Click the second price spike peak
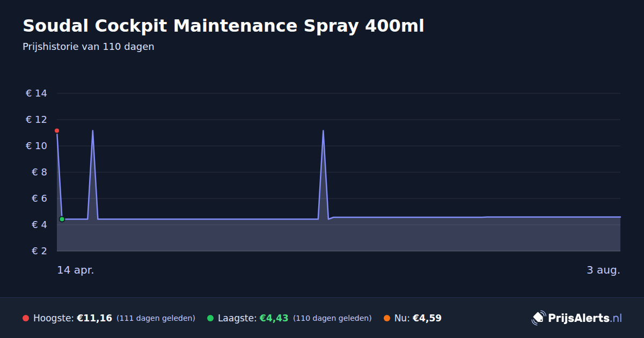The width and height of the screenshot is (644, 338). (x=93, y=130)
